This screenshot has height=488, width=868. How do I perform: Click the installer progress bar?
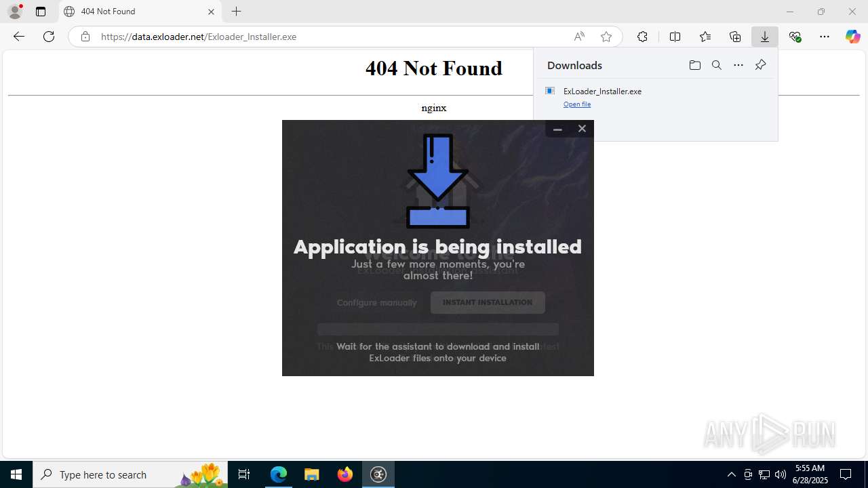click(x=438, y=329)
